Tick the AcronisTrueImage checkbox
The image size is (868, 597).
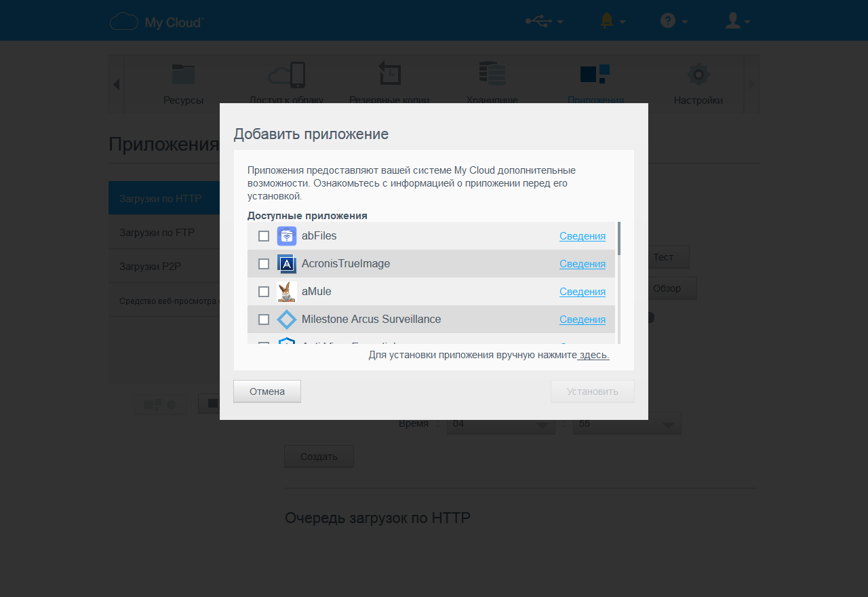click(264, 264)
